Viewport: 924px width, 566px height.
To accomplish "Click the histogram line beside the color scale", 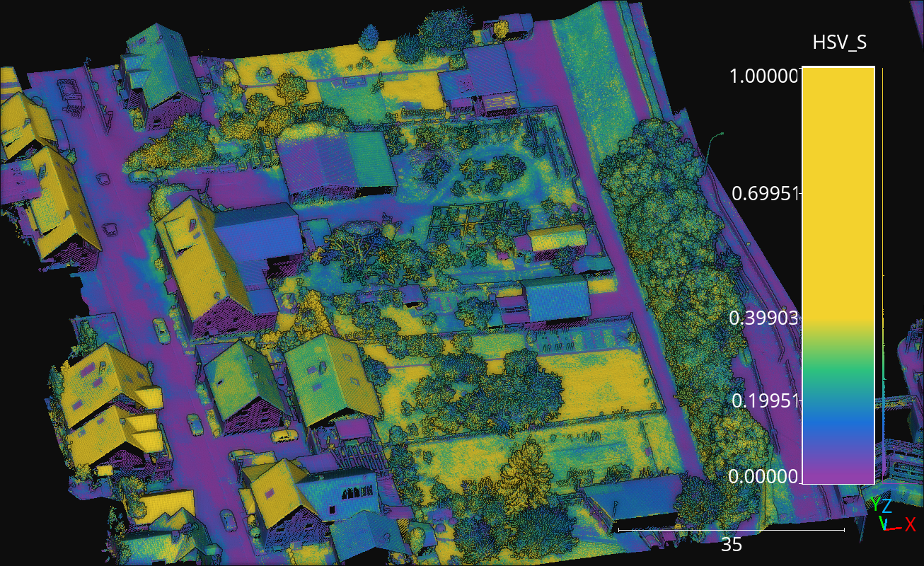I will click(884, 283).
